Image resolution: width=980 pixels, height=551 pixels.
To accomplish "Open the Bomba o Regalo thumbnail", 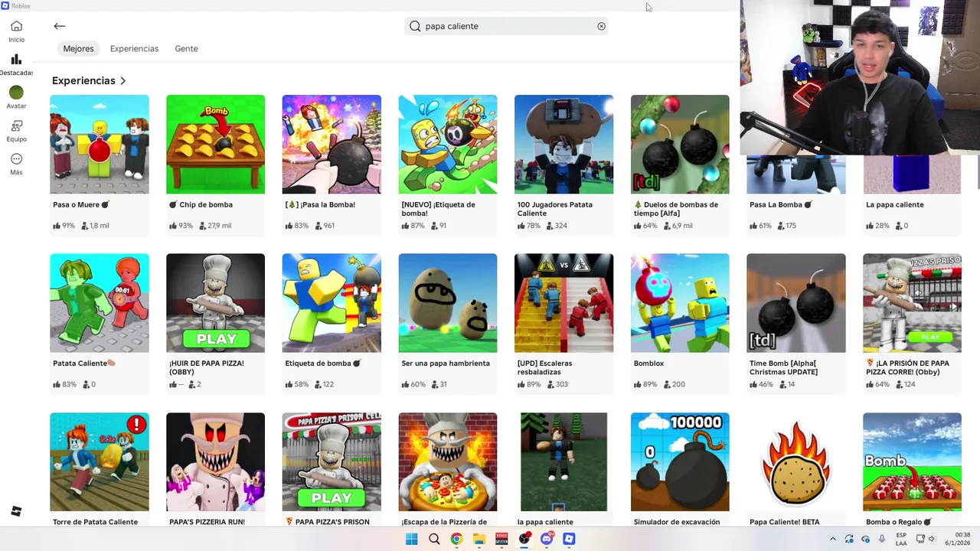I will click(912, 462).
